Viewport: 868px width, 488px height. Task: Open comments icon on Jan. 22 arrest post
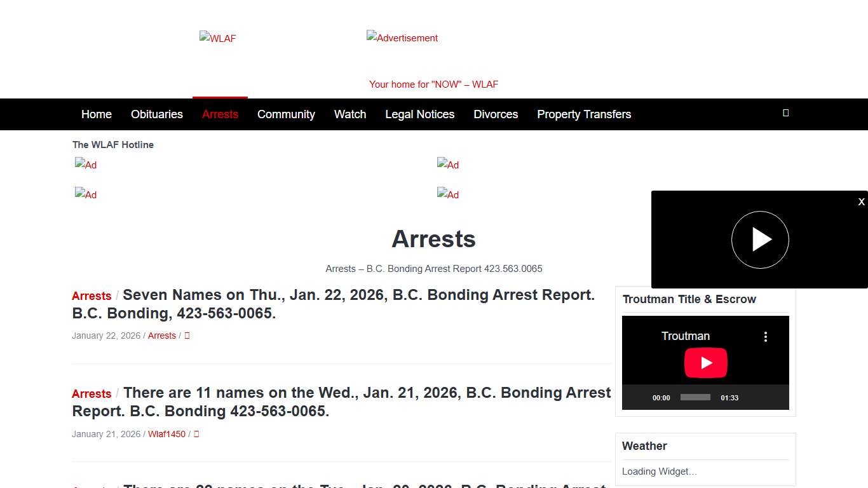[x=186, y=335]
